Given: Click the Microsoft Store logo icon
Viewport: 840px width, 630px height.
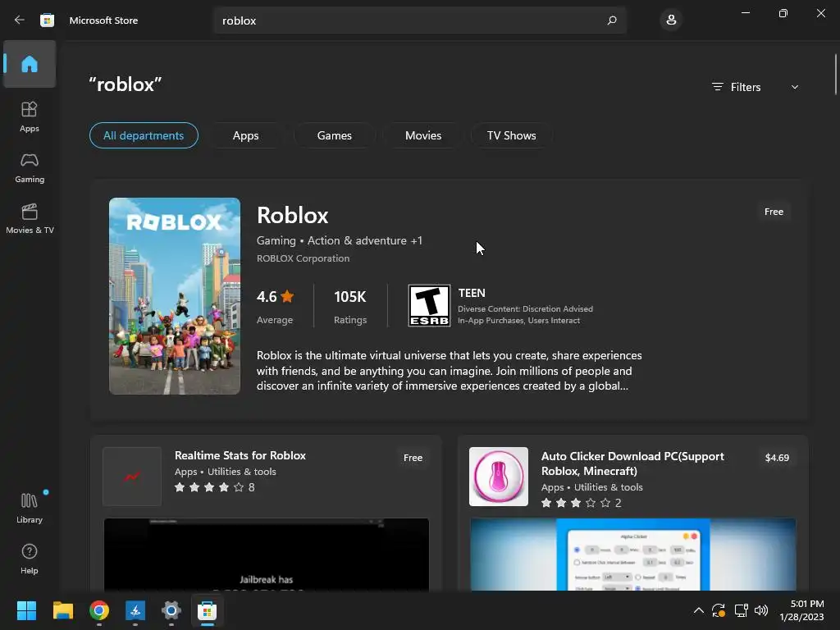Looking at the screenshot, I should pos(47,21).
